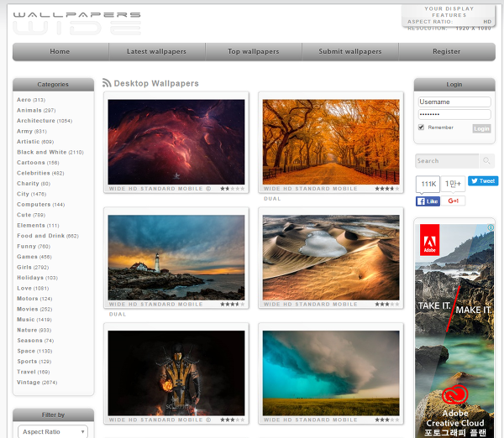Click the Search input field

(447, 161)
